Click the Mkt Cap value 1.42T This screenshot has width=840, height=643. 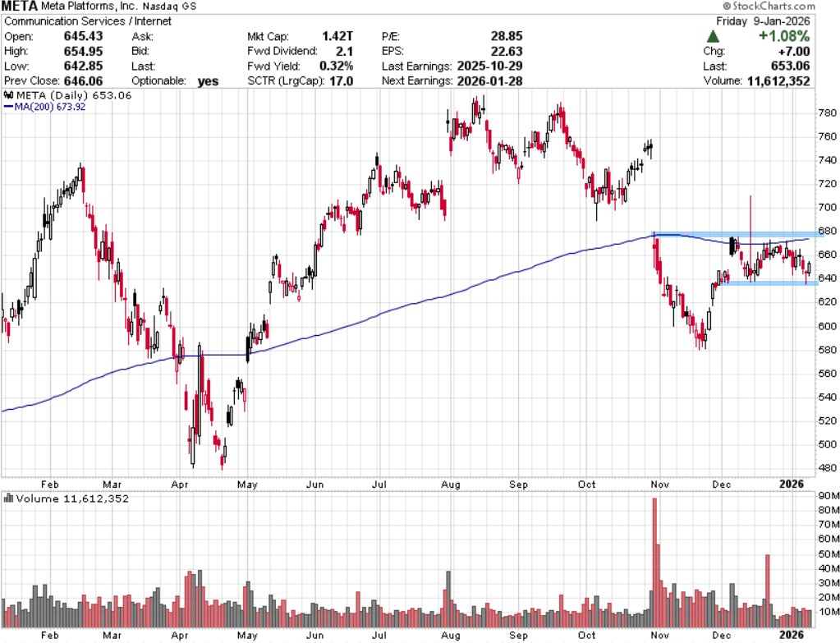[337, 36]
